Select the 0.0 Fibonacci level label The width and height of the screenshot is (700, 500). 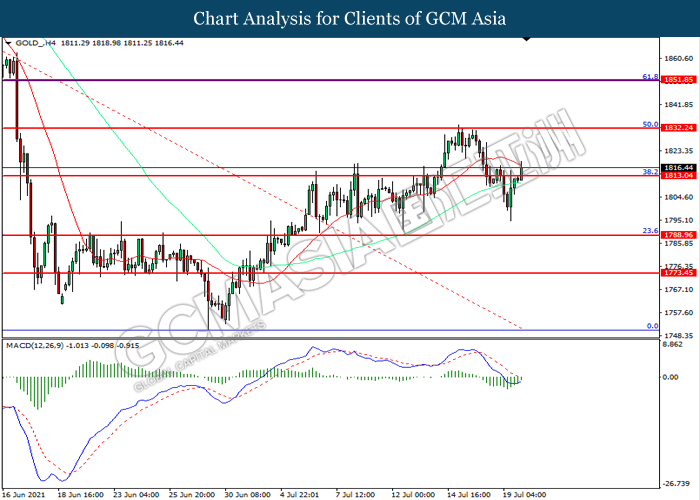(x=651, y=326)
